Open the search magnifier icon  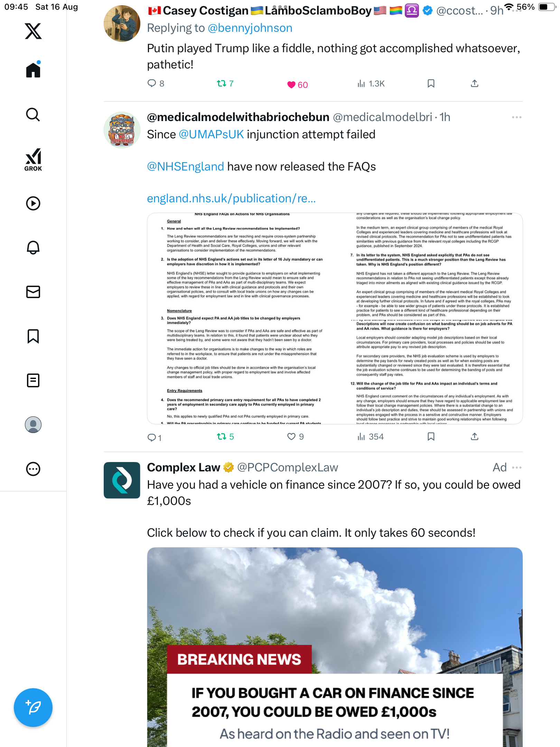33,114
